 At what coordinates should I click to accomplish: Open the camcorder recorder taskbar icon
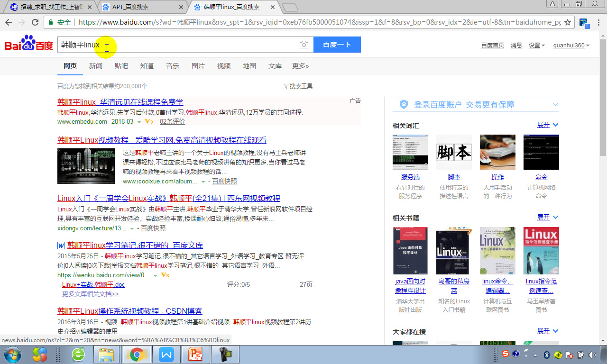click(225, 355)
